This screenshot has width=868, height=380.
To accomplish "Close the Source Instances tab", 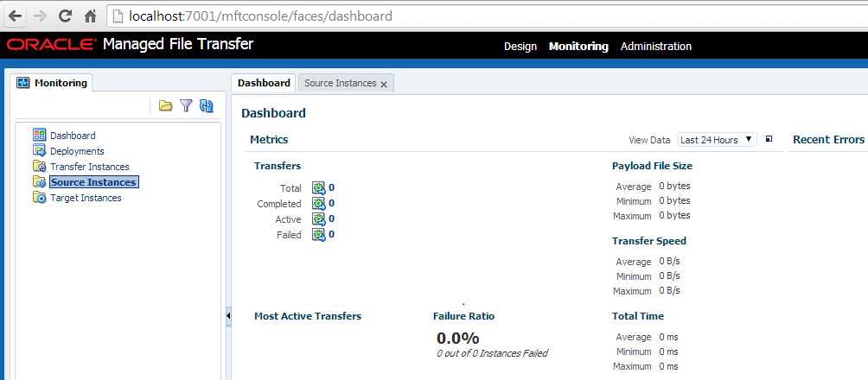I will tap(384, 85).
